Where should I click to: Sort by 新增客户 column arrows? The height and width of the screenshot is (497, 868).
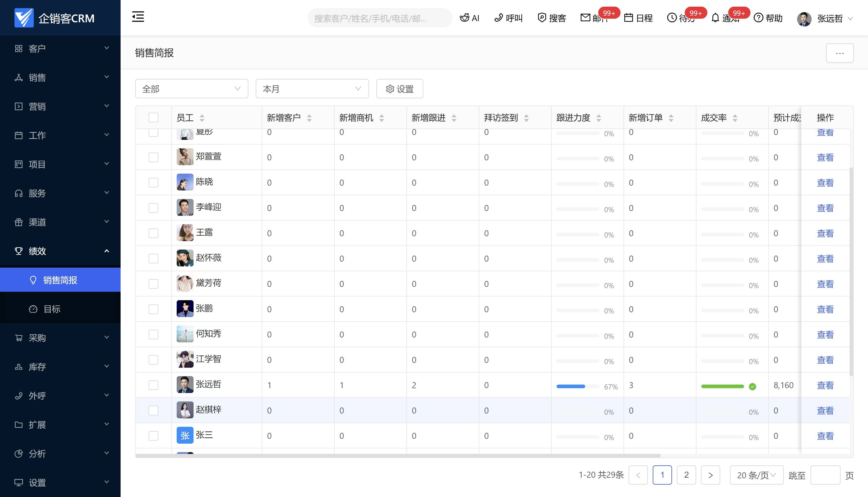click(309, 118)
